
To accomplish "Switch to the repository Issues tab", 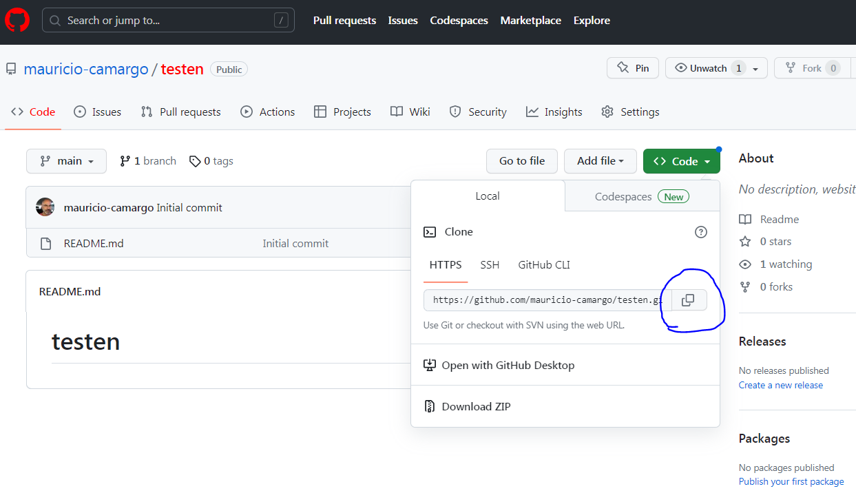I will [97, 112].
